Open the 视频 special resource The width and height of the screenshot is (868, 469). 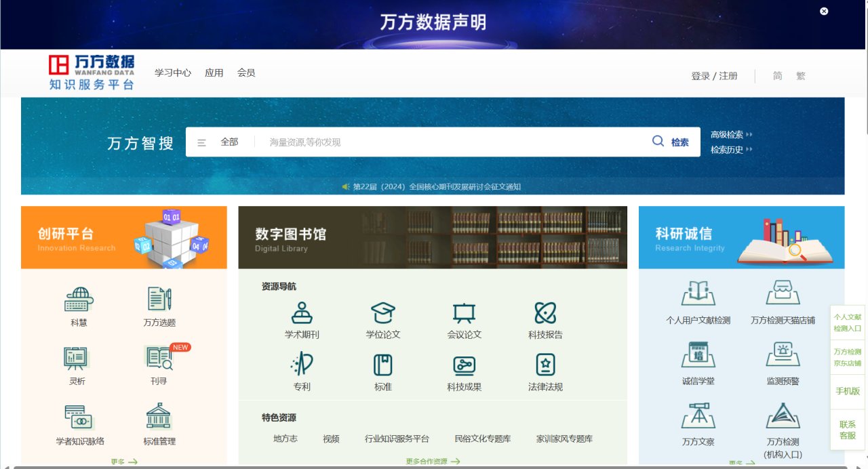point(331,439)
